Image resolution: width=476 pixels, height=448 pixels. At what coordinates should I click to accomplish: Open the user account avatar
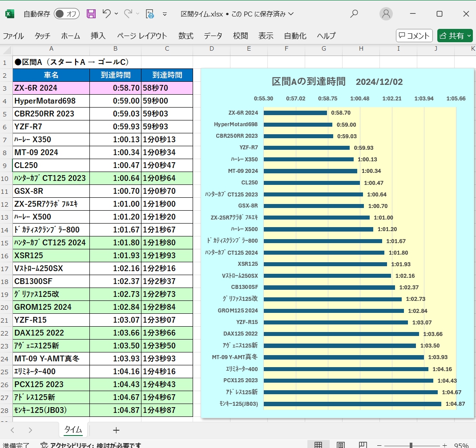(386, 14)
